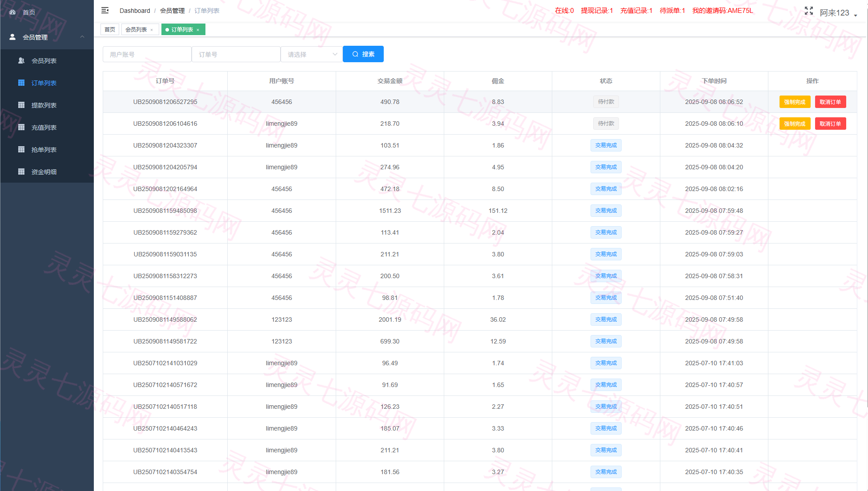The image size is (868, 491).
Task: Click the grid icon beside 订单列表
Action: pyautogui.click(x=21, y=83)
